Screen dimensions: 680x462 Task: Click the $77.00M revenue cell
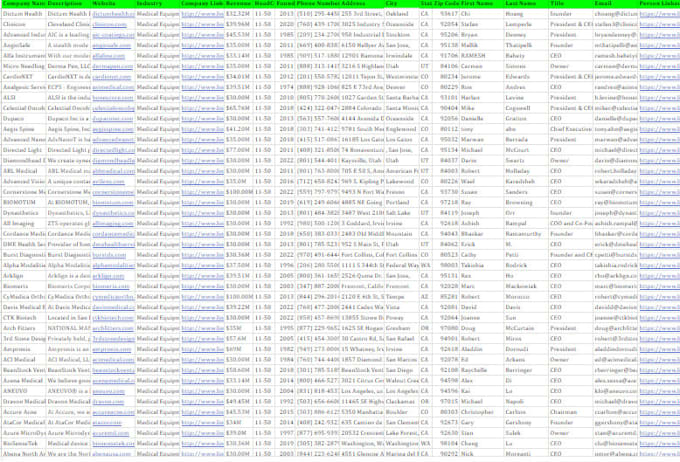pos(239,150)
